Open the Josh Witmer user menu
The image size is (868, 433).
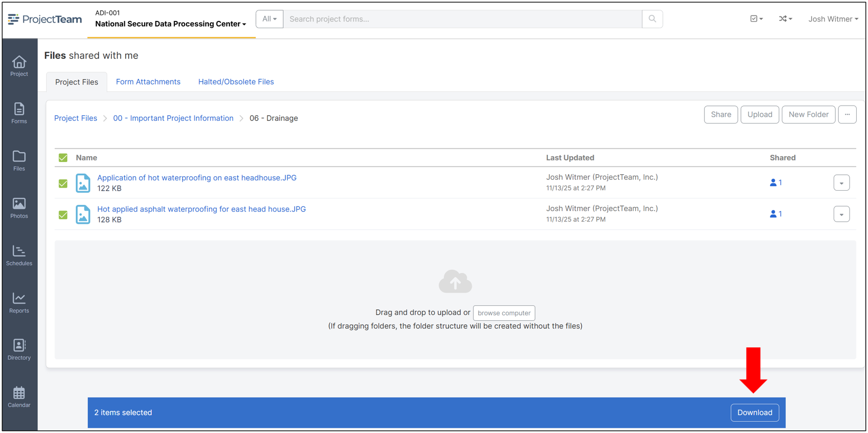tap(833, 19)
